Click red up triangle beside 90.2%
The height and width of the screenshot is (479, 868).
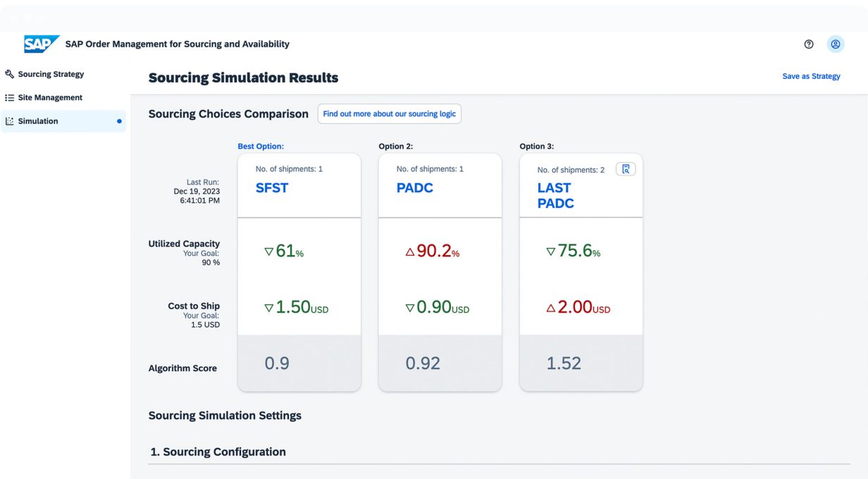[409, 251]
